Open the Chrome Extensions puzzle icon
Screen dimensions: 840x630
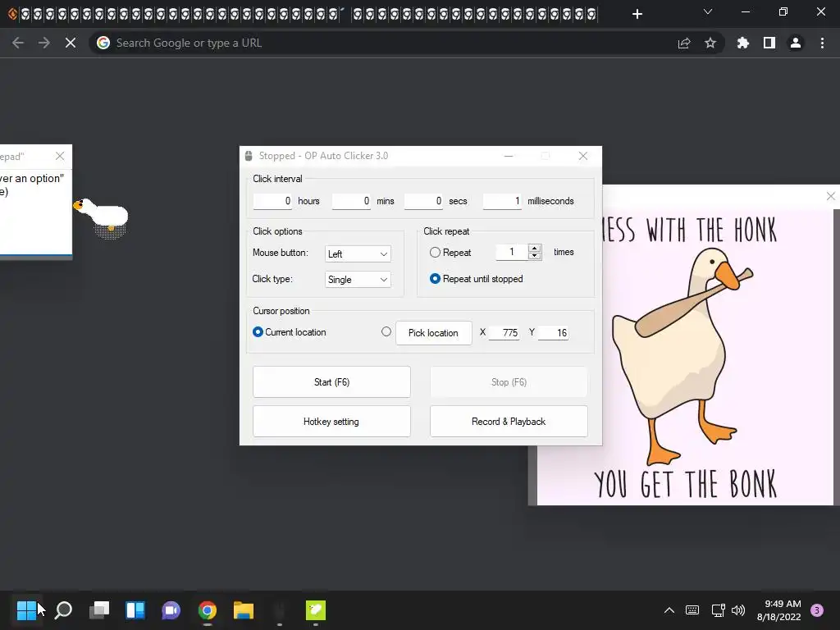coord(743,43)
